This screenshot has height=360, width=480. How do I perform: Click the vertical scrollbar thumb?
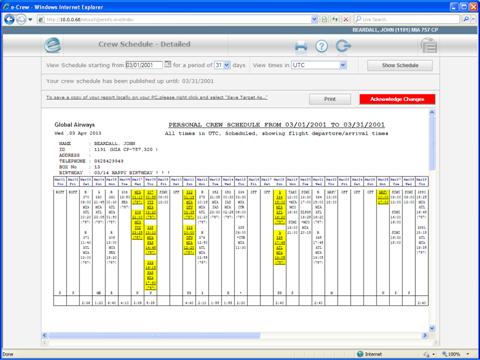click(432, 143)
